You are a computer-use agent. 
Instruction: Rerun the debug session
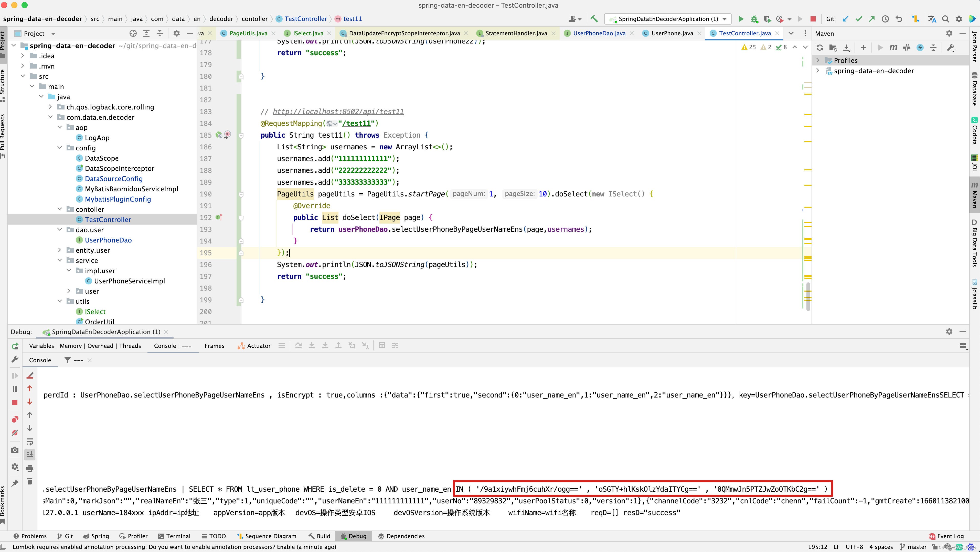(x=15, y=346)
